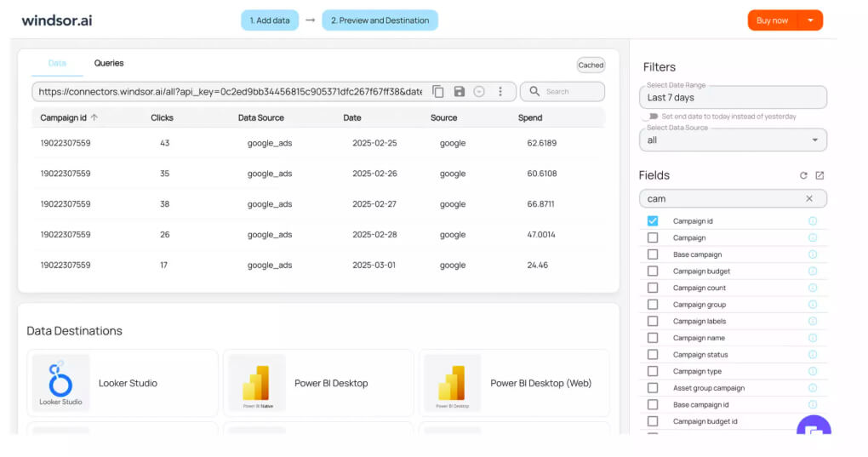
Task: Open the circled dropdown icon in URL bar
Action: click(x=479, y=92)
